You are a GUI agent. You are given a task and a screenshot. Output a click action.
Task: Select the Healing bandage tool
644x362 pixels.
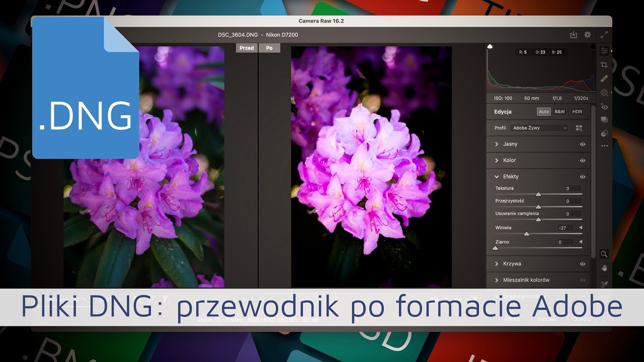pos(604,78)
